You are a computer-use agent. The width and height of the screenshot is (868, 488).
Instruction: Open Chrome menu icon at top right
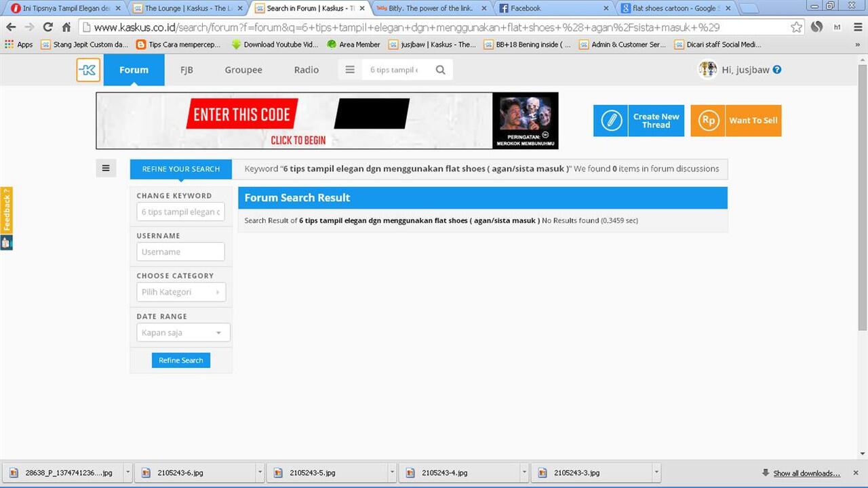click(x=856, y=27)
